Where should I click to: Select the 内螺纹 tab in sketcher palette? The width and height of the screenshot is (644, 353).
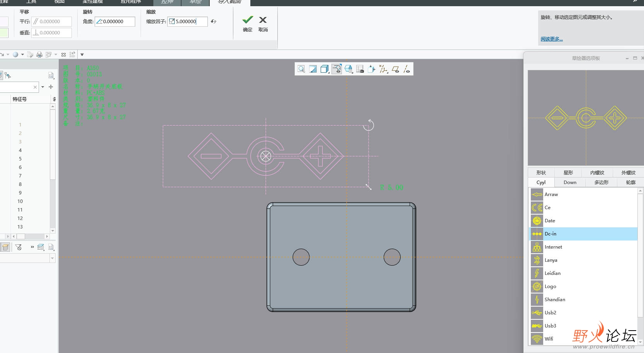click(597, 173)
